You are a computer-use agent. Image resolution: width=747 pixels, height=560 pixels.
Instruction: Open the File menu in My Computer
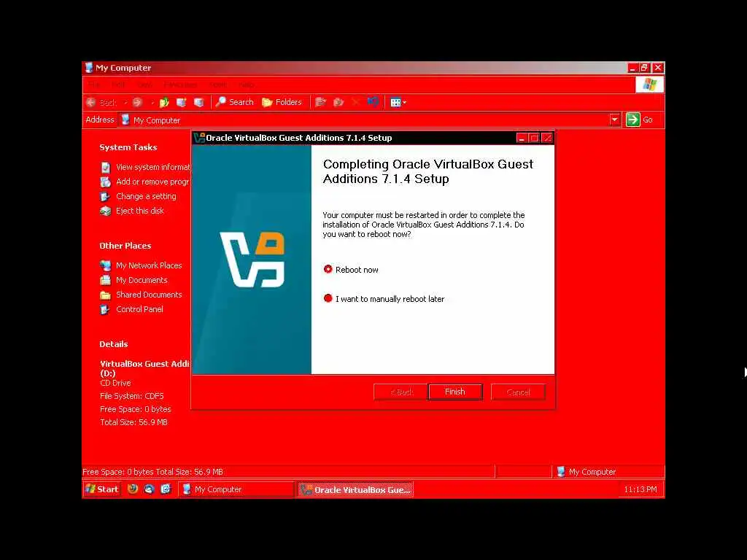click(94, 85)
